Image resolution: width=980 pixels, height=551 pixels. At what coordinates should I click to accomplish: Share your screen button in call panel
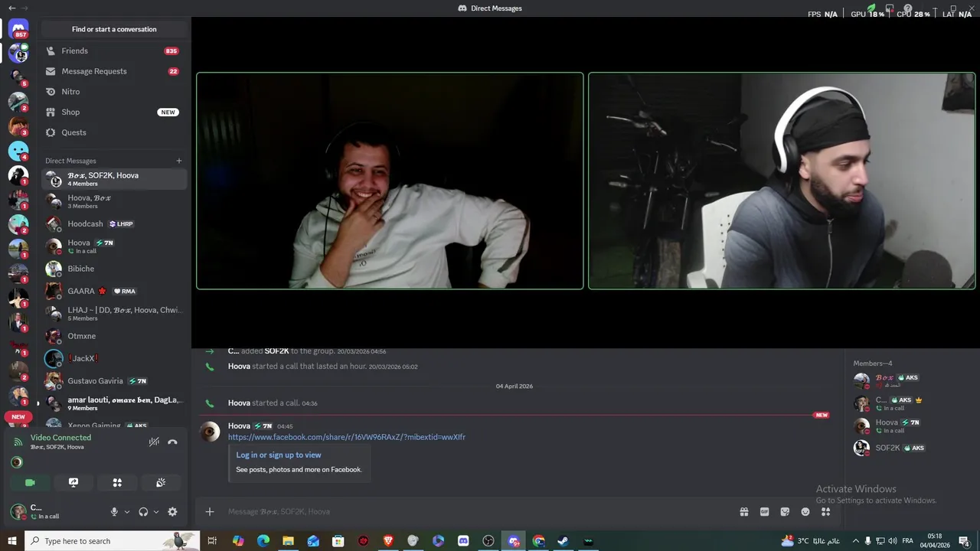tap(73, 483)
